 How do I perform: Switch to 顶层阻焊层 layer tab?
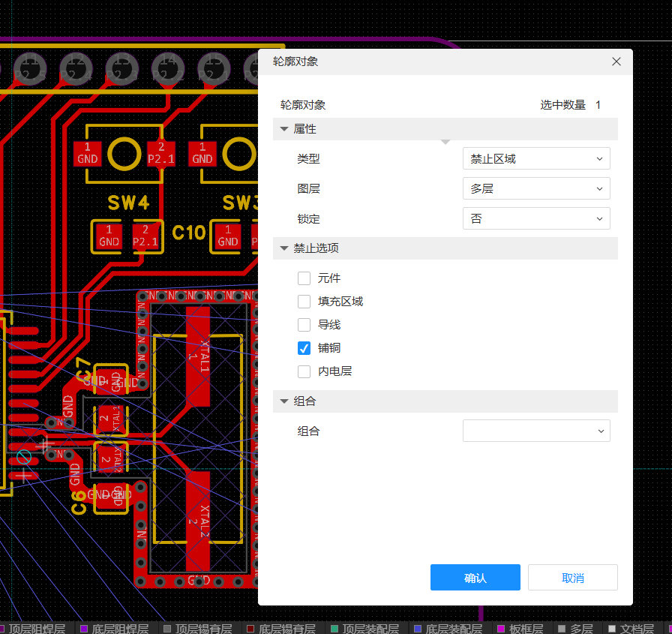click(x=37, y=629)
